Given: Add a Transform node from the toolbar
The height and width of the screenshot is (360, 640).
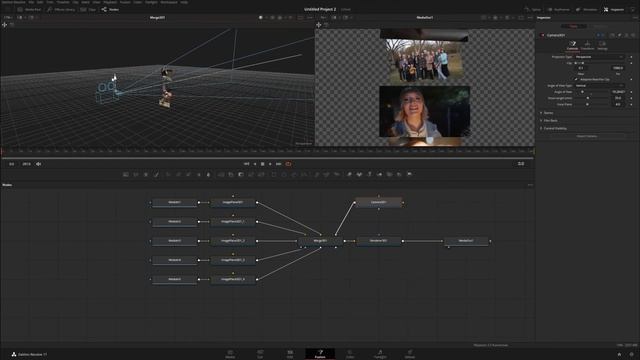Looking at the screenshot, I should point(261,174).
